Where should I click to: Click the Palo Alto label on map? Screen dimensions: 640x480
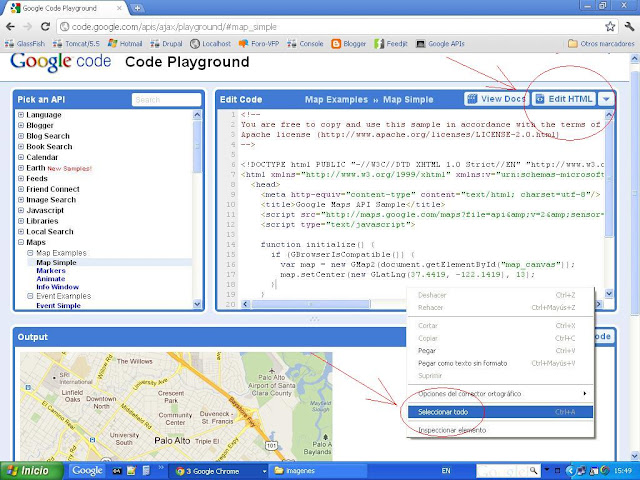(x=172, y=440)
